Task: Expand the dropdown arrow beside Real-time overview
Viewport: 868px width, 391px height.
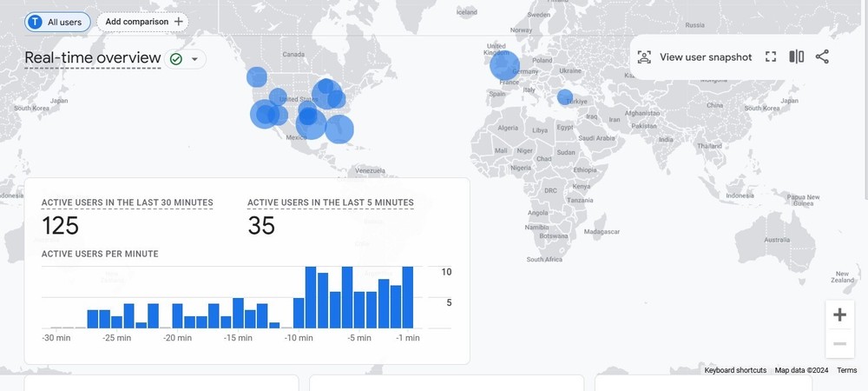Action: (194, 59)
